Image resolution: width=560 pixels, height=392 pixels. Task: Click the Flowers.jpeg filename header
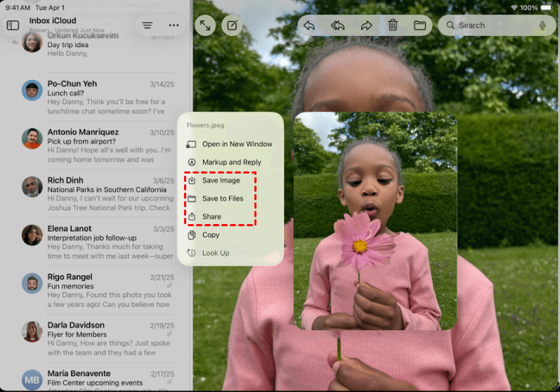click(205, 125)
